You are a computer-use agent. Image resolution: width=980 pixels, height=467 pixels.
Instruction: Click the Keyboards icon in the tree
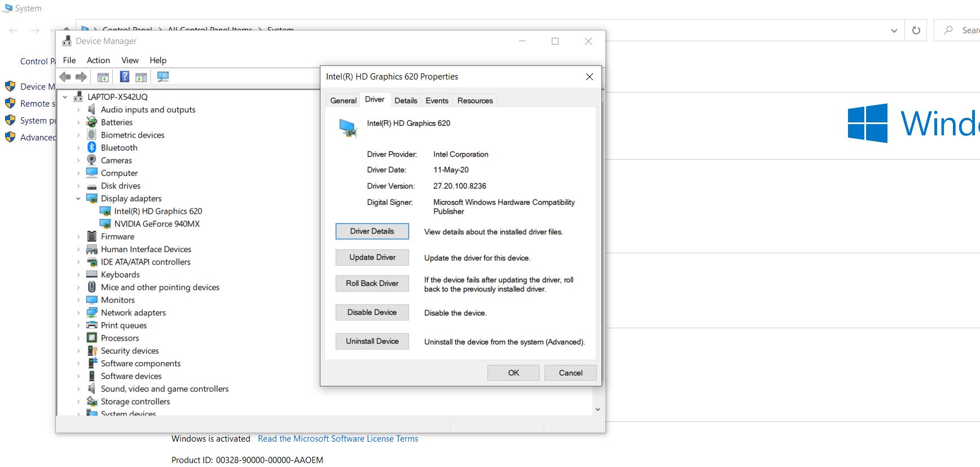tap(91, 274)
